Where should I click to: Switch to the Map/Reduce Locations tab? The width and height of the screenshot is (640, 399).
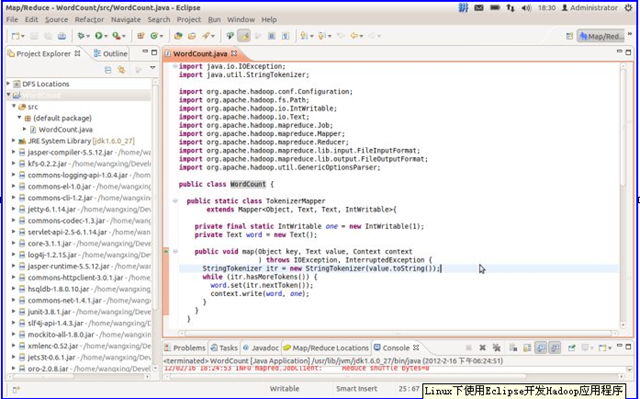326,348
